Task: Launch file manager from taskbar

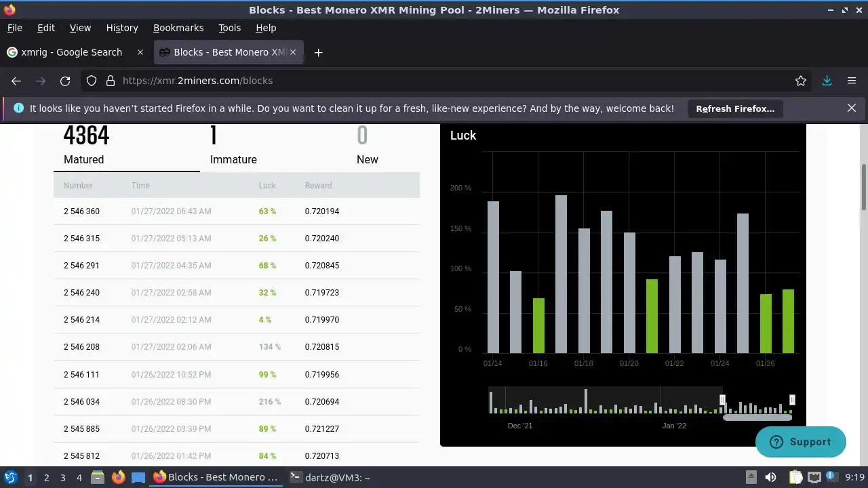Action: click(97, 477)
